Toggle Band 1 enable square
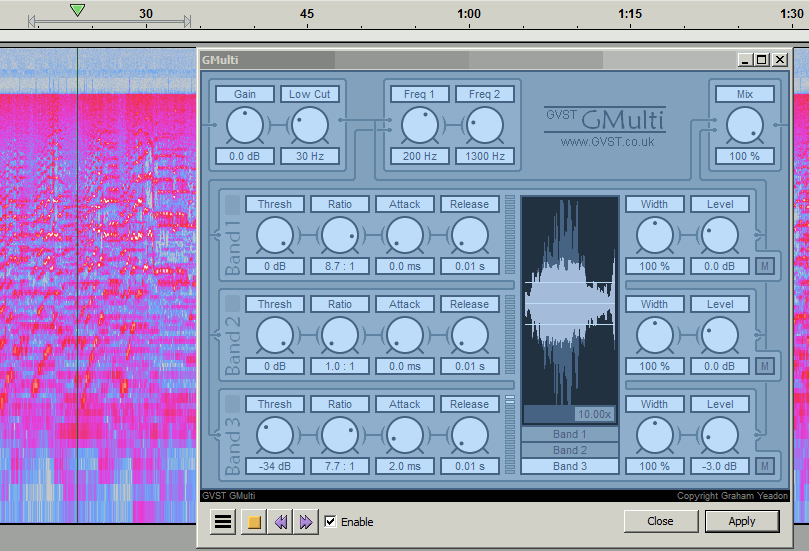Image resolution: width=809 pixels, height=551 pixels. (233, 205)
